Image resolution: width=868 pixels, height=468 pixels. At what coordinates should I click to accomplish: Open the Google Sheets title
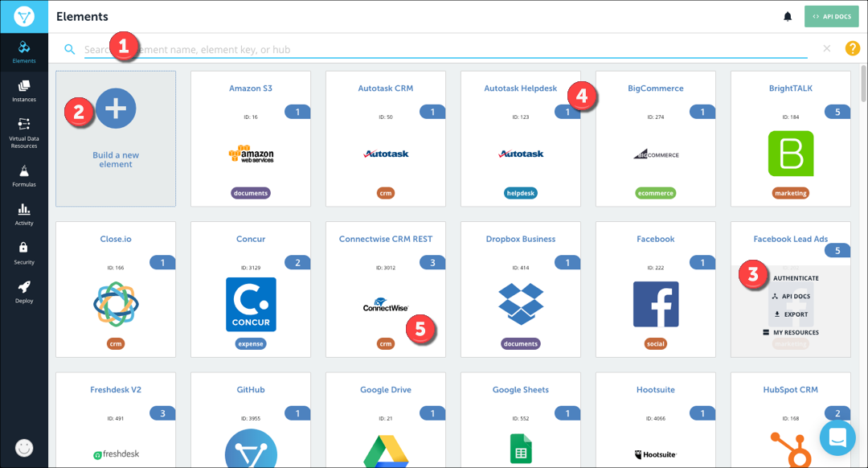521,389
